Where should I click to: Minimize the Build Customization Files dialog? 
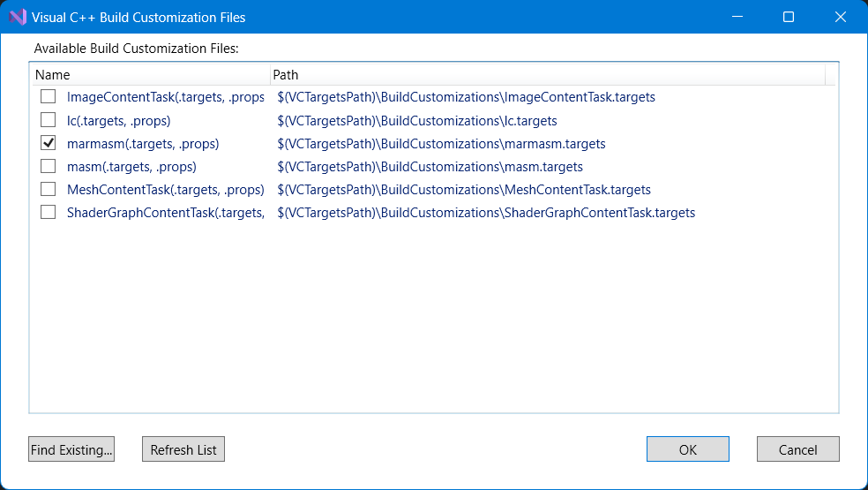click(x=737, y=17)
